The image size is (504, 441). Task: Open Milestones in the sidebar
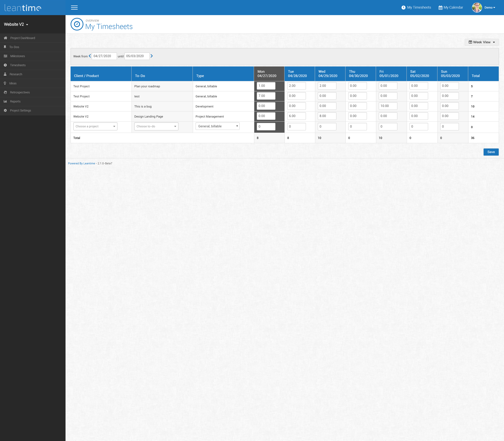(x=18, y=56)
